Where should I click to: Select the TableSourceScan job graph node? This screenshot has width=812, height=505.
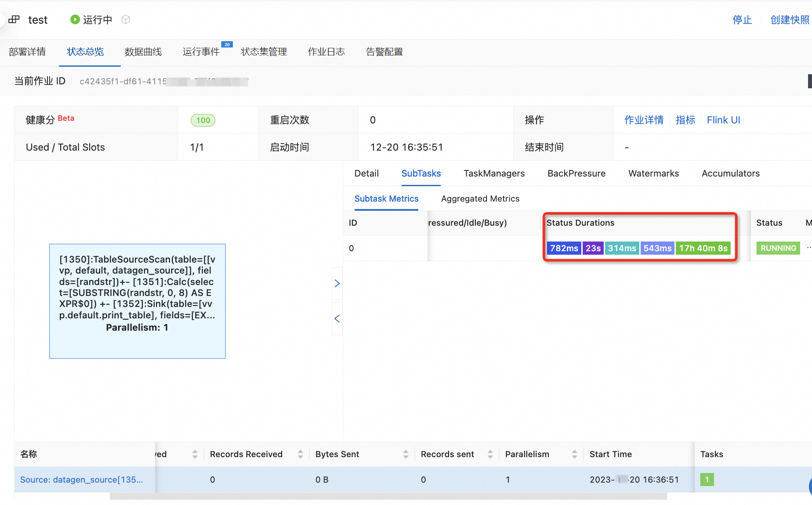138,301
